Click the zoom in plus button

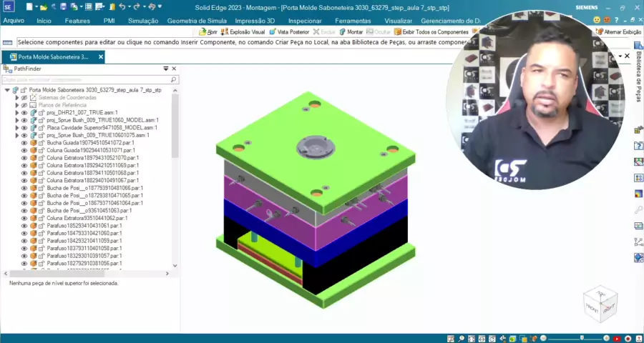tap(606, 339)
